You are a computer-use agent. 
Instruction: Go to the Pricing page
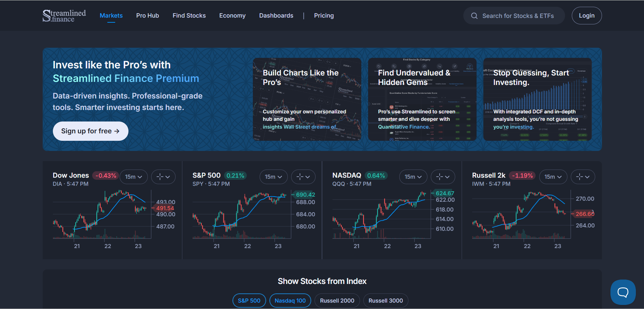324,16
